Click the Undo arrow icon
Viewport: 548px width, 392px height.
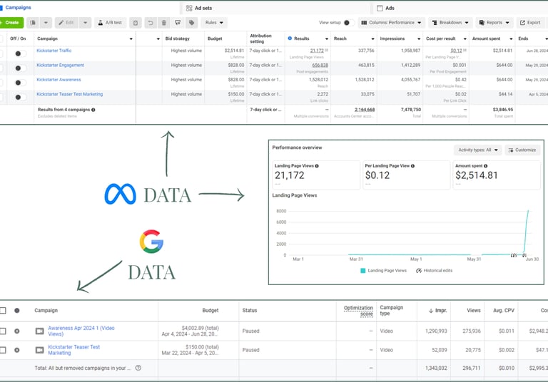tap(151, 23)
